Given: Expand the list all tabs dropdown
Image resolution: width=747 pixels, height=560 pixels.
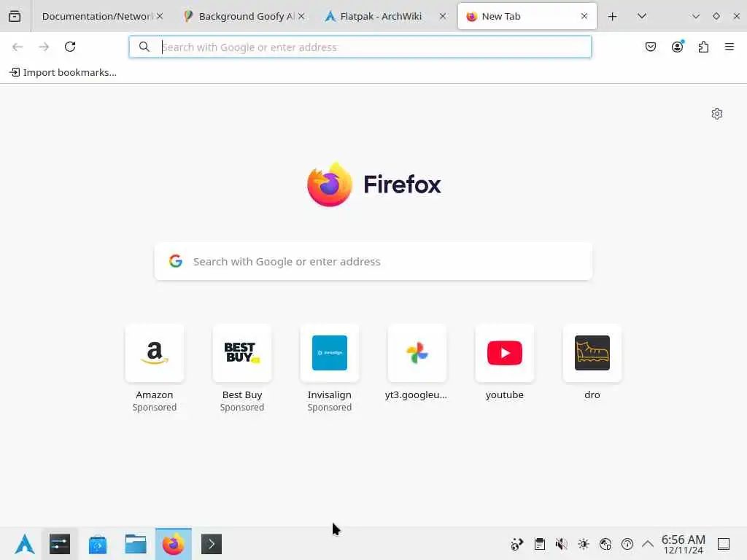Looking at the screenshot, I should point(642,16).
